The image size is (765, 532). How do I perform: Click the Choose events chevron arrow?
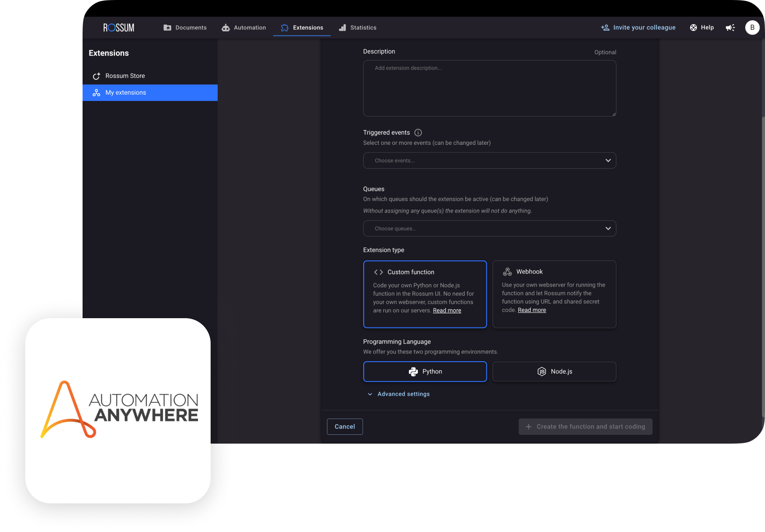click(x=608, y=160)
